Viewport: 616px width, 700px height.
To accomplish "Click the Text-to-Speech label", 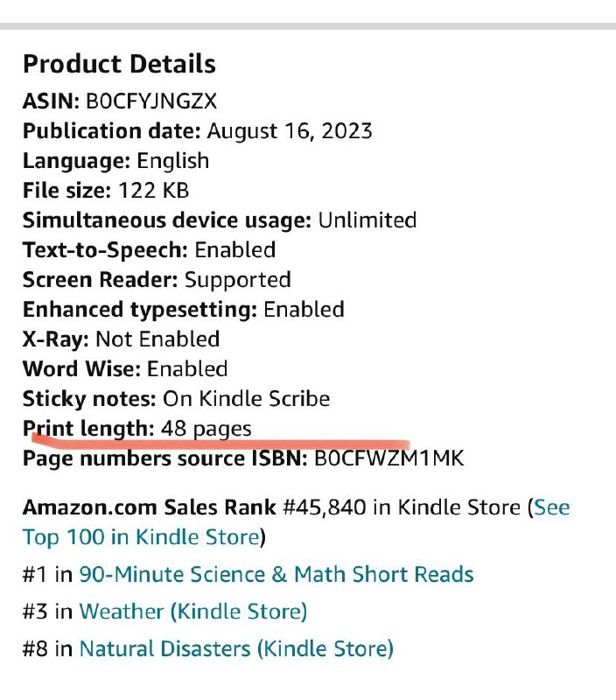I will [105, 250].
